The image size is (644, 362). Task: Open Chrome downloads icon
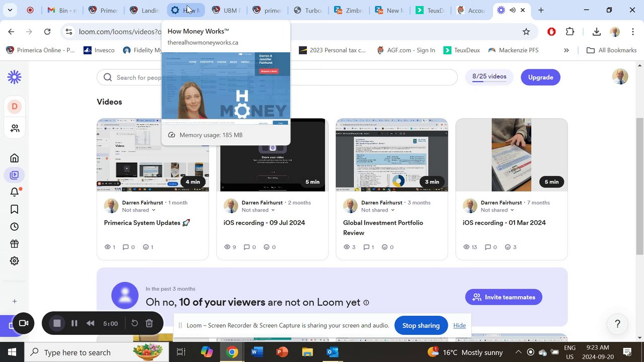(x=597, y=32)
